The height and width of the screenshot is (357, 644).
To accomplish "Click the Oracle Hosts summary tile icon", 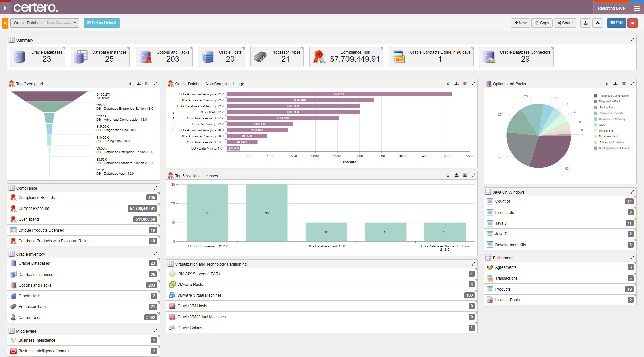I will tap(207, 56).
